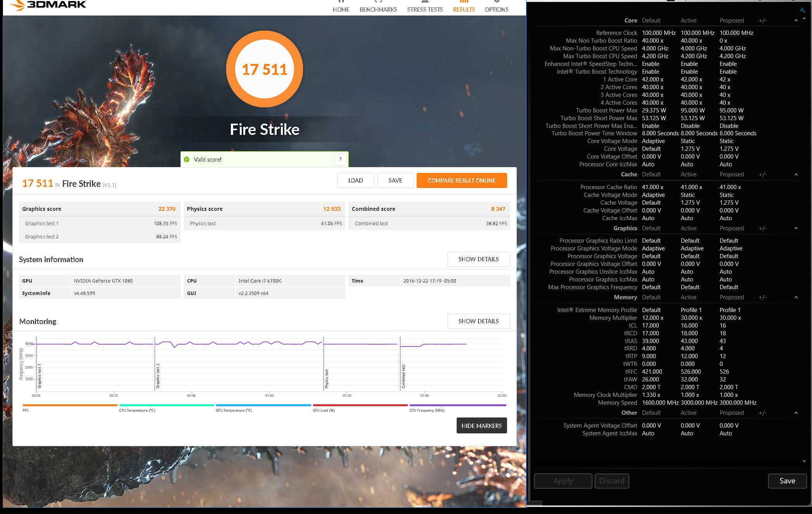Click the Apply button in tuning panel
812x514 pixels.
coord(563,481)
